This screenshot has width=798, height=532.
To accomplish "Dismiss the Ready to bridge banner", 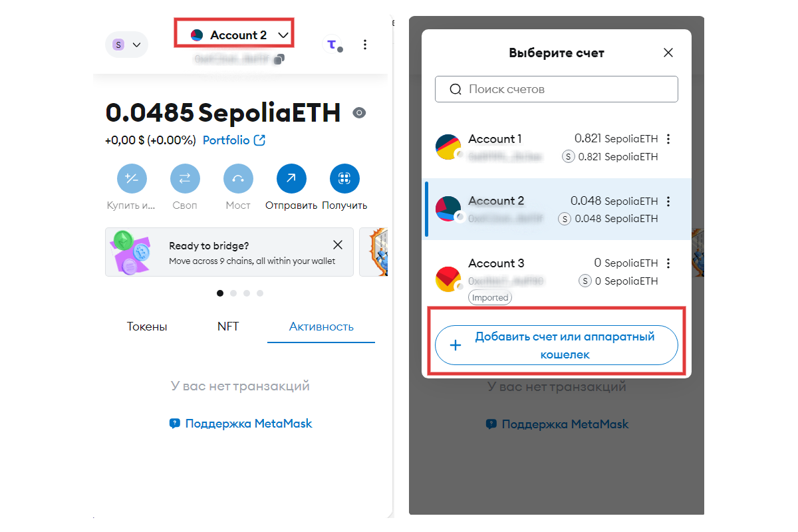I will (338, 245).
